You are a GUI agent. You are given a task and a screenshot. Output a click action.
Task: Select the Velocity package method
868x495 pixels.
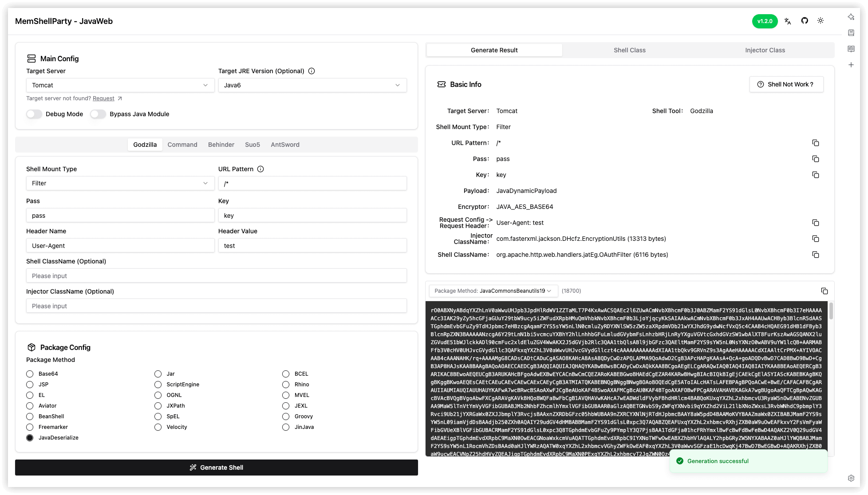tap(158, 427)
